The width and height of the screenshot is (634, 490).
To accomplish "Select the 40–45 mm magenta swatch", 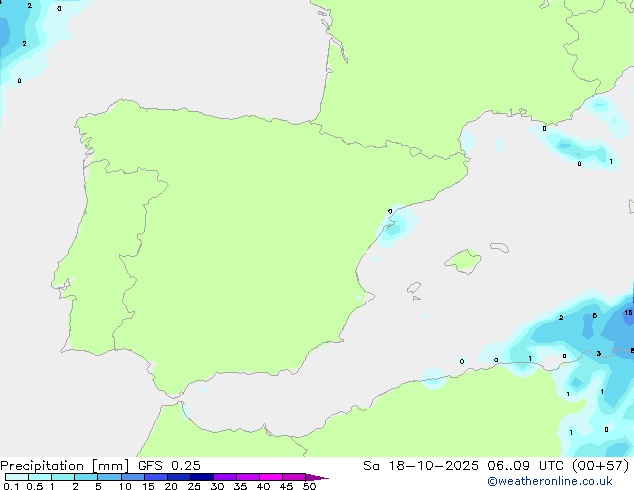I will click(271, 477).
